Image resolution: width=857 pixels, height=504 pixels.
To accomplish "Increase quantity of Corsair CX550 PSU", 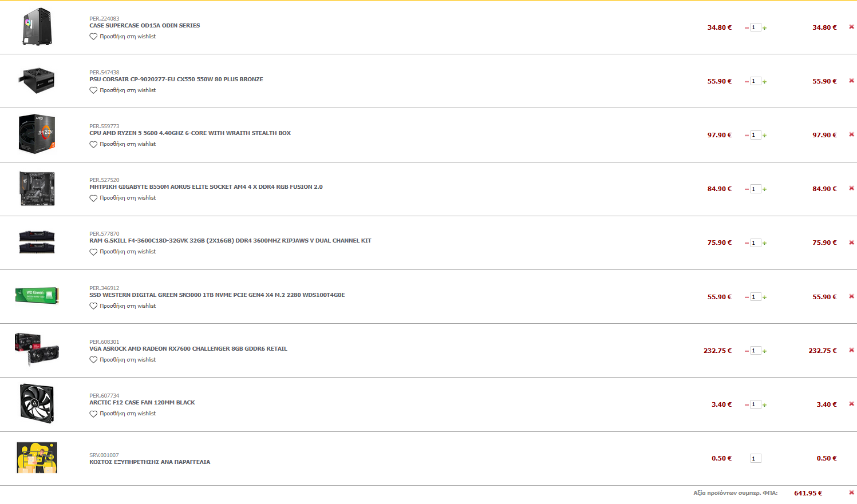I will [764, 82].
